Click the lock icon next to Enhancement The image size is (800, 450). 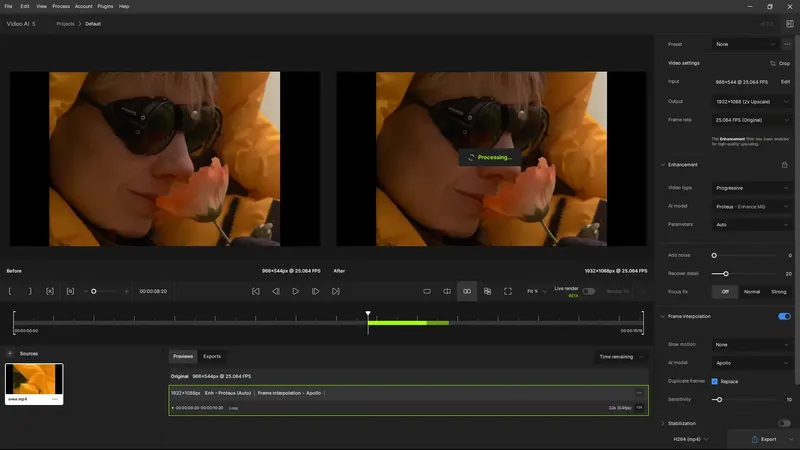click(784, 165)
